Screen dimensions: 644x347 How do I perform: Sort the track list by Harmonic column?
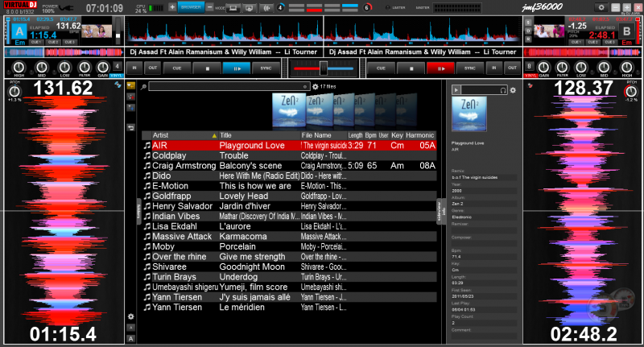pyautogui.click(x=419, y=135)
